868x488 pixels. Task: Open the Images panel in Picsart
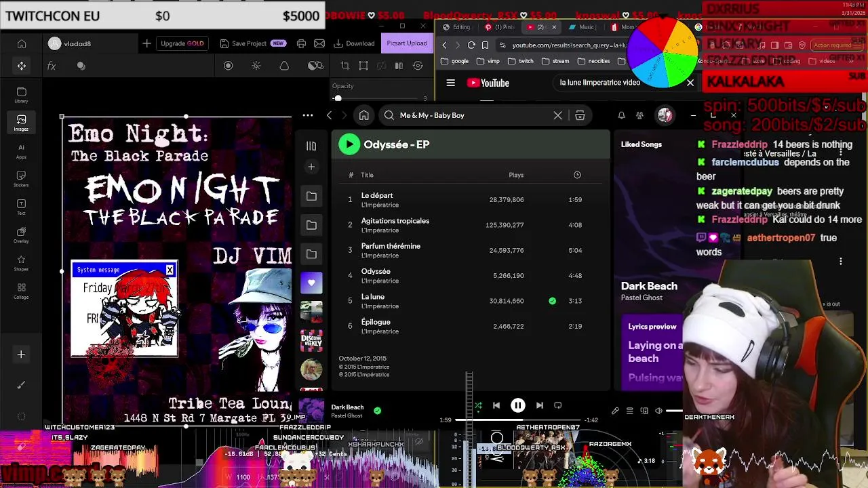tap(22, 123)
